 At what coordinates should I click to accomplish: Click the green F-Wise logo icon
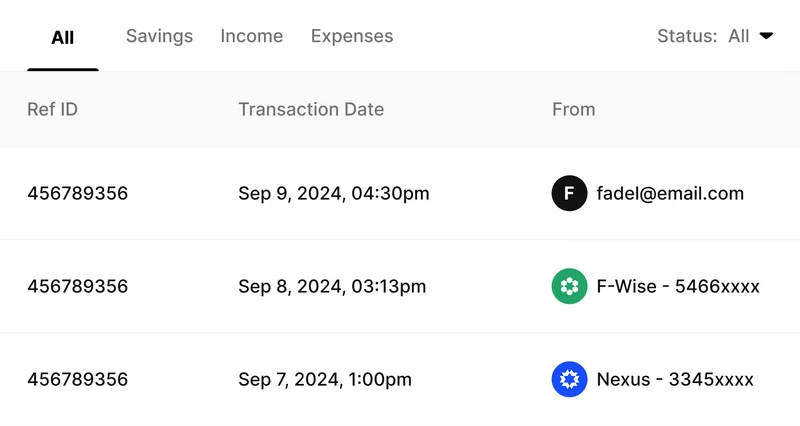coord(569,286)
